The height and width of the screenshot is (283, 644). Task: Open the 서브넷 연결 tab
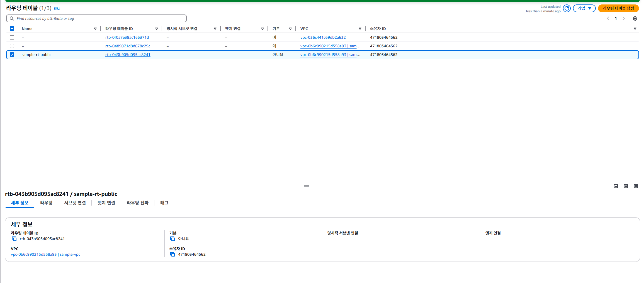pos(75,203)
